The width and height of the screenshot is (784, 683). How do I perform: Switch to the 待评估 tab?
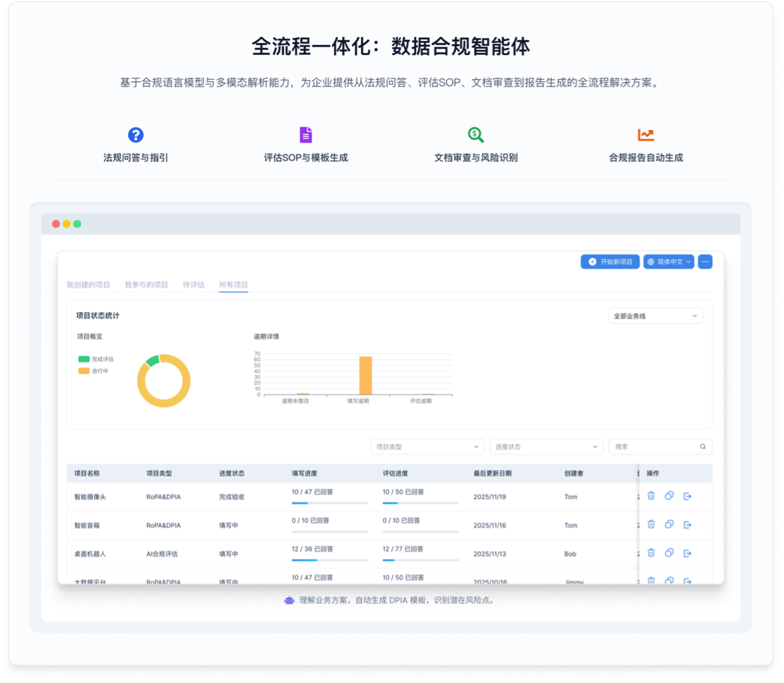point(193,285)
